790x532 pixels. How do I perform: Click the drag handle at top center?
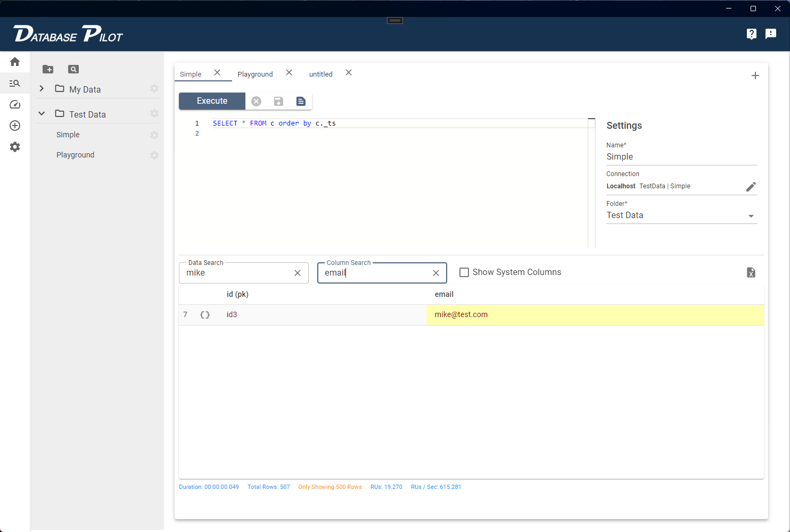tap(395, 21)
